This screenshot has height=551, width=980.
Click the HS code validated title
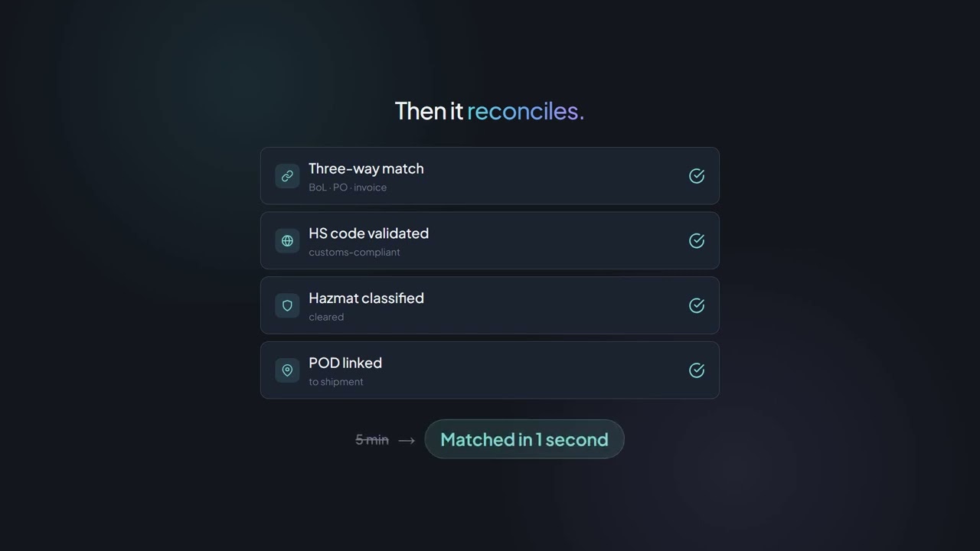click(x=368, y=233)
